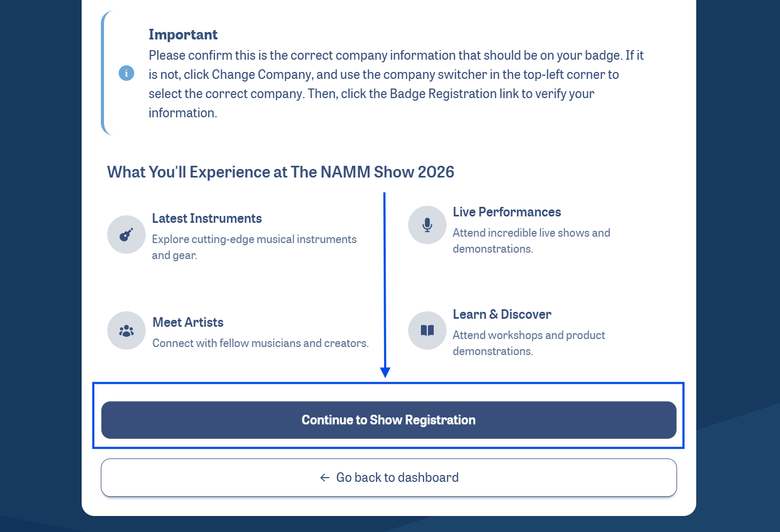This screenshot has height=532, width=780.
Task: Click text Connect with fellow musicians and creators
Action: tap(260, 343)
